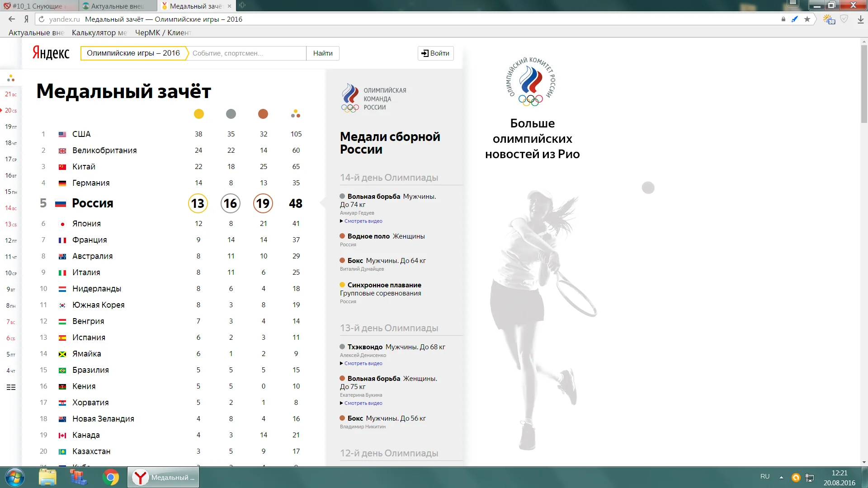Open a new tab with plus

click(242, 5)
